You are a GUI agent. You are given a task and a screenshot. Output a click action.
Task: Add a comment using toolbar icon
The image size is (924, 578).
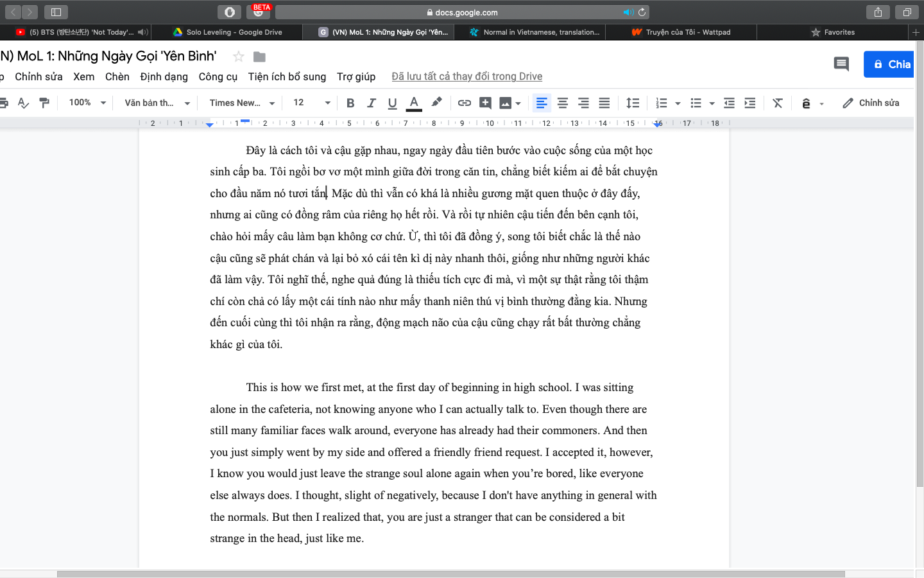pyautogui.click(x=486, y=103)
